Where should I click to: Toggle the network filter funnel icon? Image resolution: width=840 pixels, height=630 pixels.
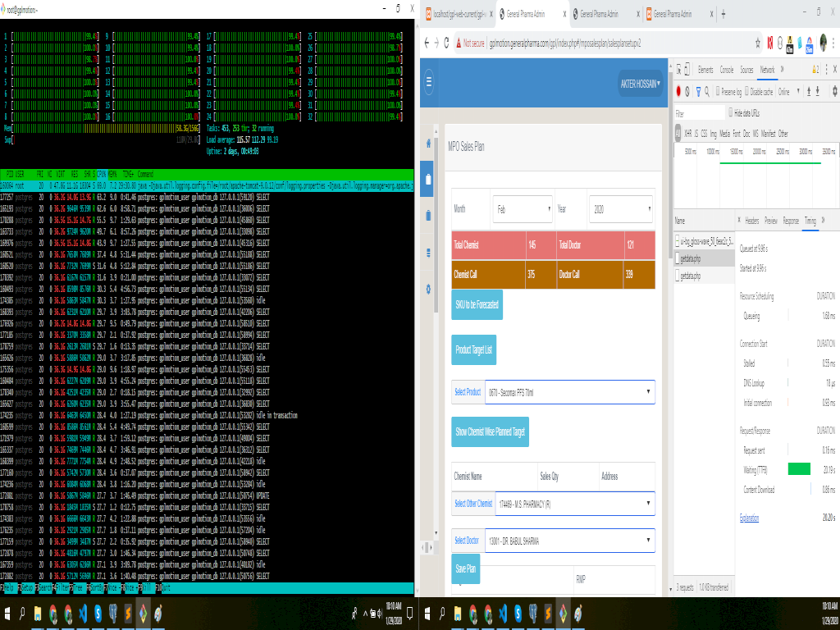698,92
